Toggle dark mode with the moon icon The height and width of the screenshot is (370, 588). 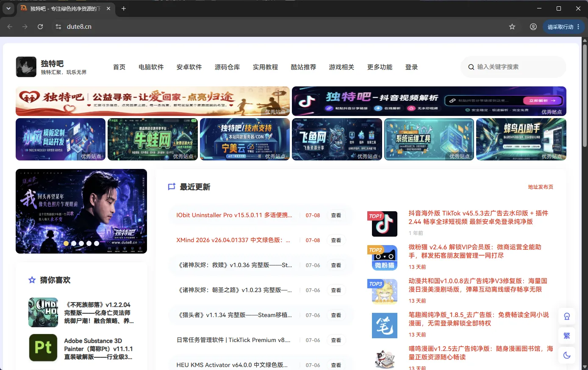click(x=567, y=355)
